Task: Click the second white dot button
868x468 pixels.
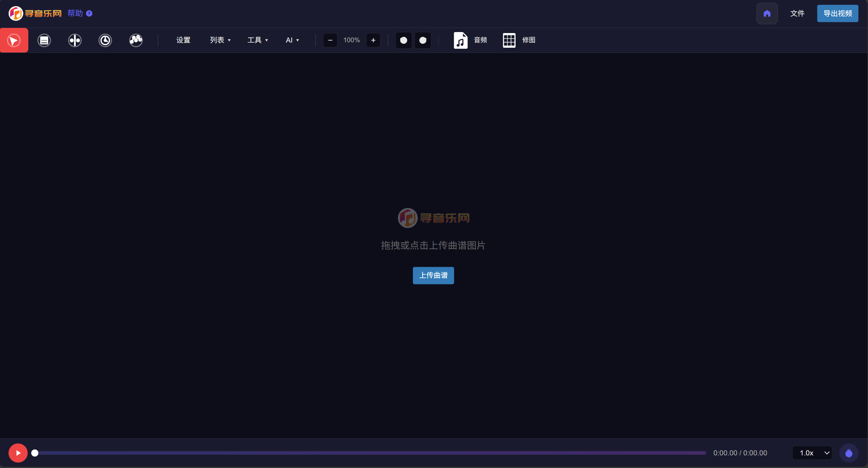Action: point(423,40)
